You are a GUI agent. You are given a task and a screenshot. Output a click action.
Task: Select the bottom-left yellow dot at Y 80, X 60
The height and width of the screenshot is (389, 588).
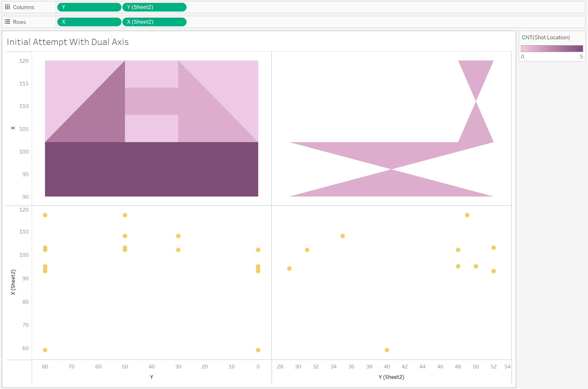45,350
